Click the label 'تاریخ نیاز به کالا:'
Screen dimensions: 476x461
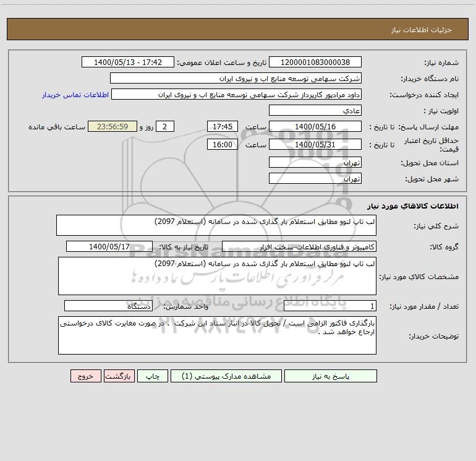click(184, 247)
